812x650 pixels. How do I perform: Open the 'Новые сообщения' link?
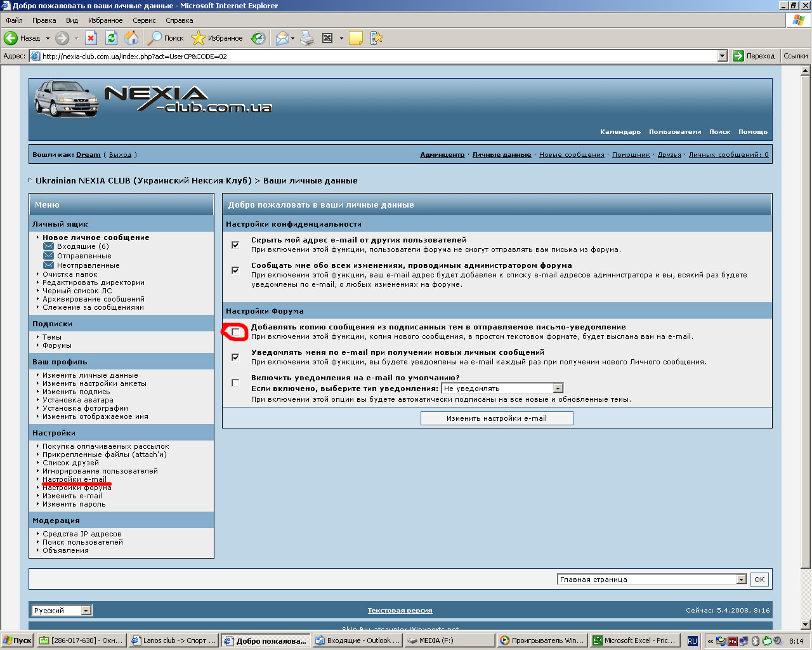572,155
